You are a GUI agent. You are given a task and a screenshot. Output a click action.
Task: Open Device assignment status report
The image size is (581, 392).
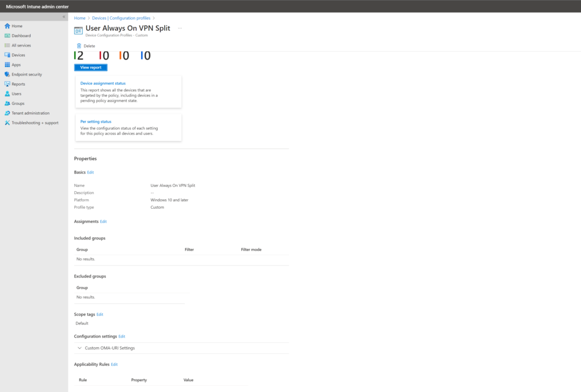click(103, 83)
